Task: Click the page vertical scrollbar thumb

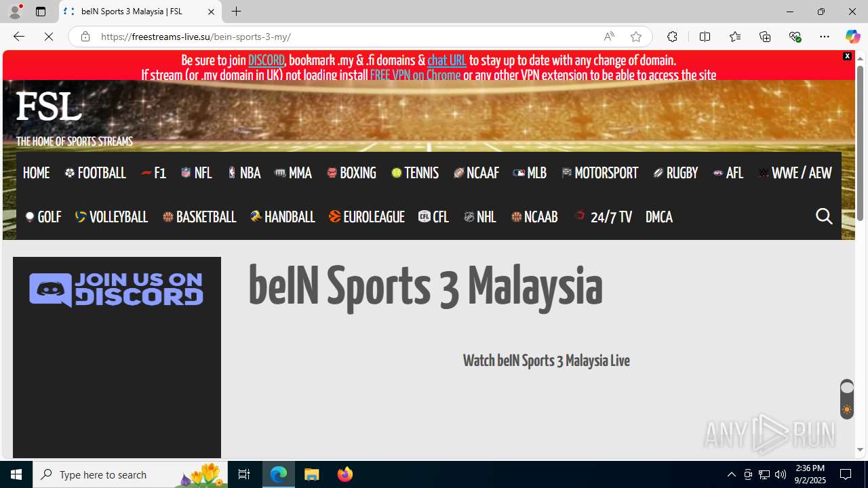Action: (x=860, y=144)
